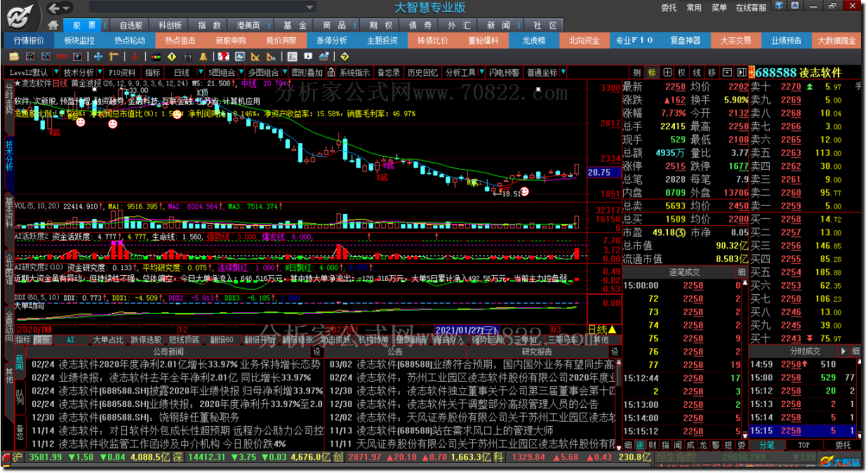Toggle the lock icon beside 图形叠加

click(x=330, y=72)
